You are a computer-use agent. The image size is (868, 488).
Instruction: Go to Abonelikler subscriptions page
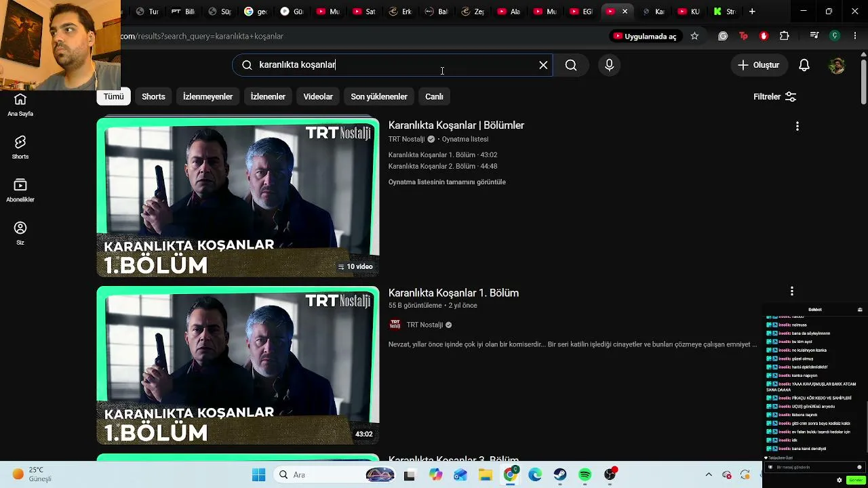coord(20,190)
